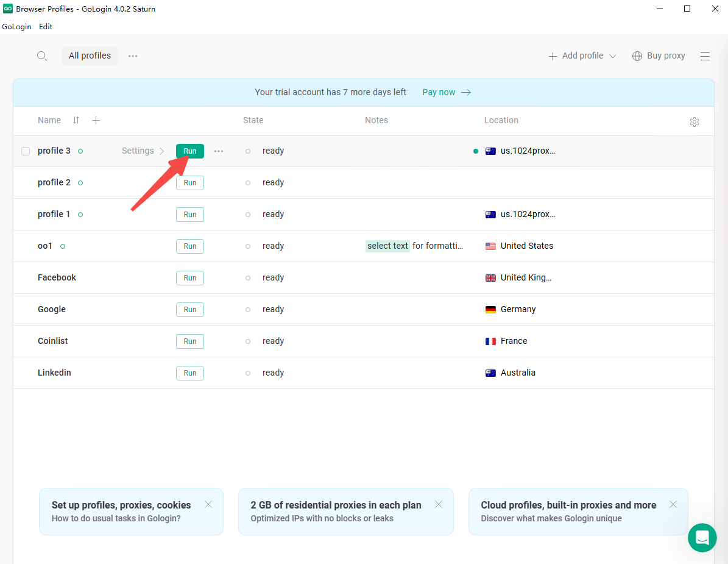The image size is (728, 564).
Task: Expand Settings chevron for profile 3
Action: coord(161,151)
